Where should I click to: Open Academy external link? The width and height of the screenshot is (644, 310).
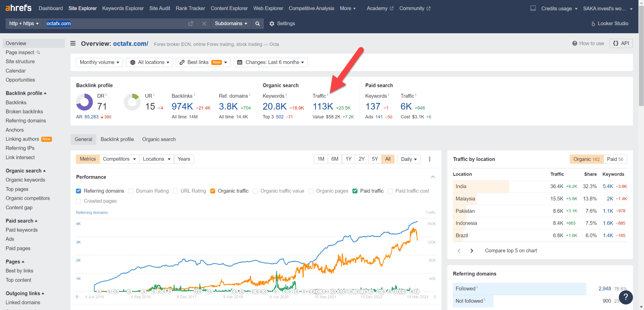pyautogui.click(x=380, y=8)
